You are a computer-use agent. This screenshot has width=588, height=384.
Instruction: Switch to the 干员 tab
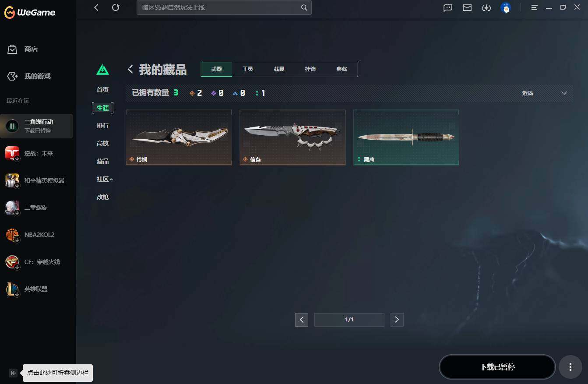tap(248, 69)
